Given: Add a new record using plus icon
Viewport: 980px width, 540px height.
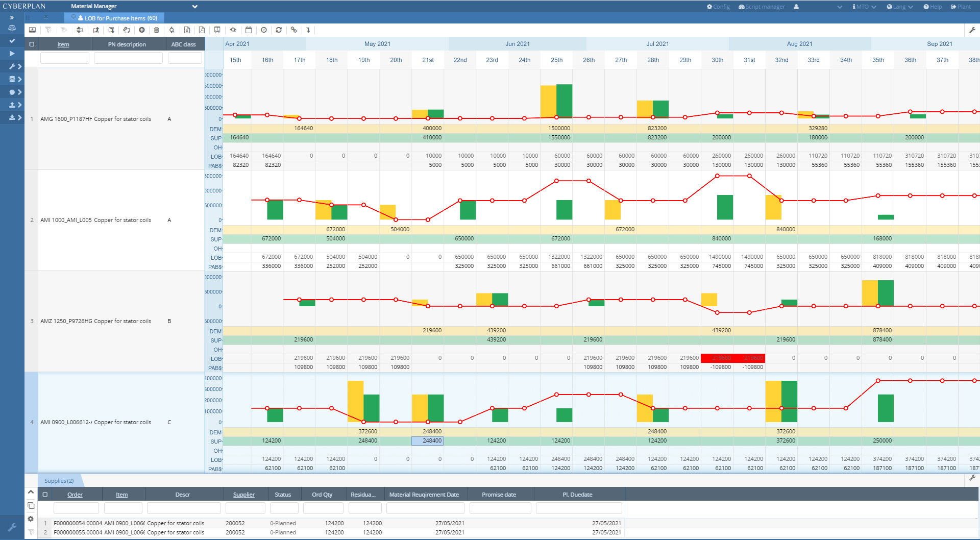Looking at the screenshot, I should [141, 30].
